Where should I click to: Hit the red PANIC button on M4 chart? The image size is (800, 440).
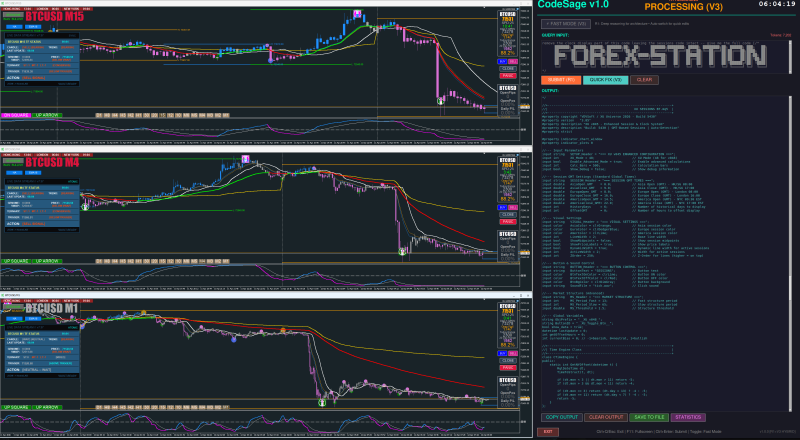tap(508, 222)
